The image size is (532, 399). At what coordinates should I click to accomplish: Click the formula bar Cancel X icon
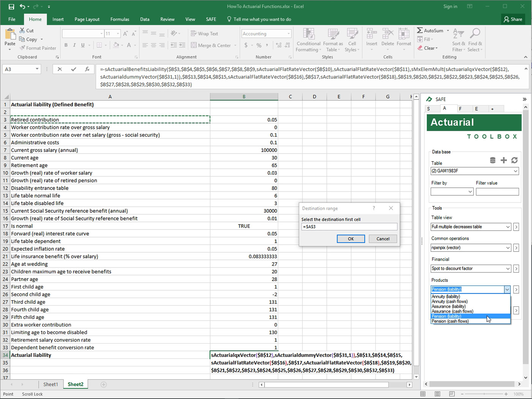pyautogui.click(x=60, y=69)
